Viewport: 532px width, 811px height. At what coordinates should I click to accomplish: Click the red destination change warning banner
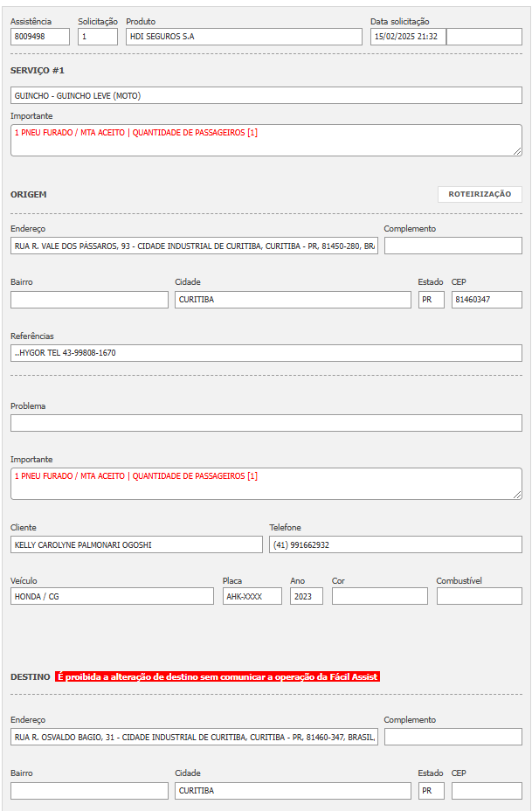click(218, 676)
